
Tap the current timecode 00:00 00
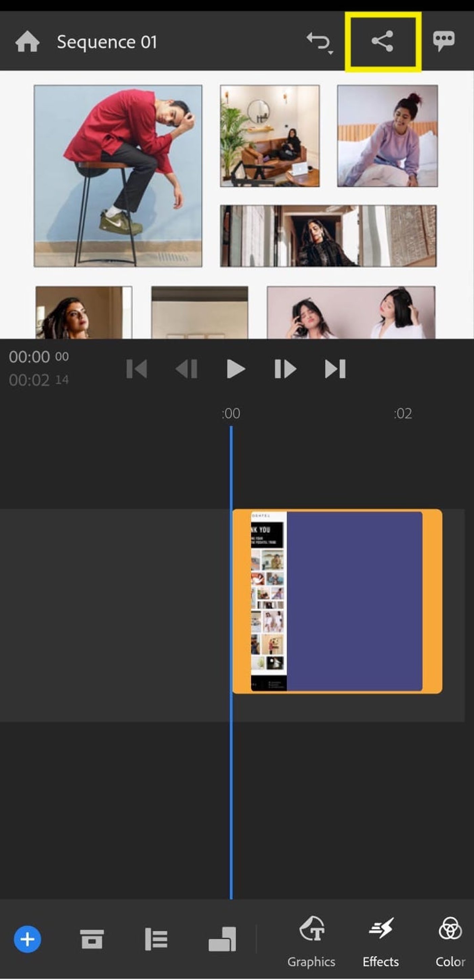point(39,357)
